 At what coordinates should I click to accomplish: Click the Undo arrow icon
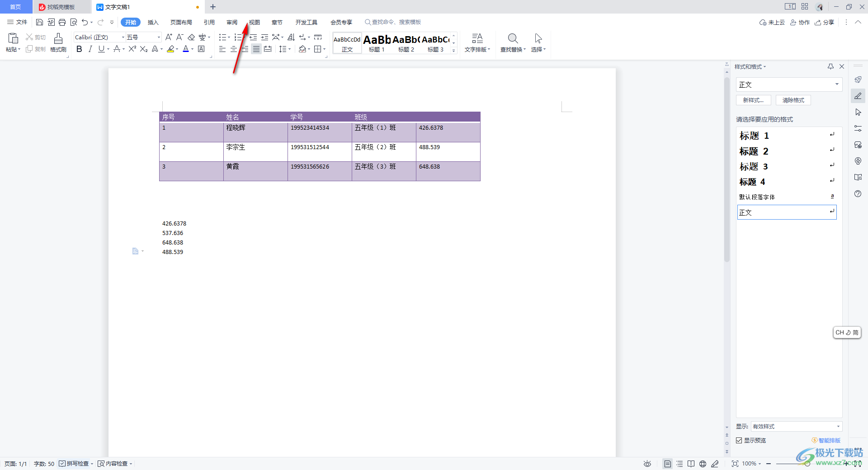tap(85, 22)
